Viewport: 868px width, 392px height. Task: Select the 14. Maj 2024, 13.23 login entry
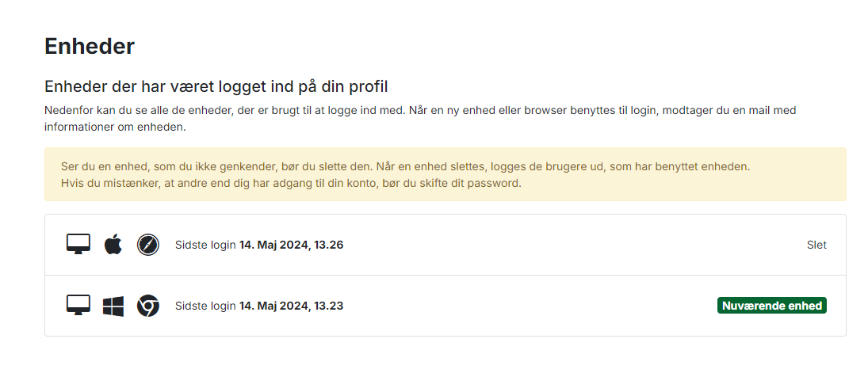click(291, 306)
